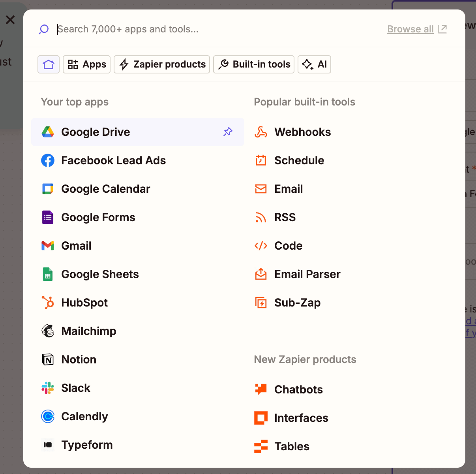Switch to the AI category
Screen dimensions: 476x474
point(314,64)
